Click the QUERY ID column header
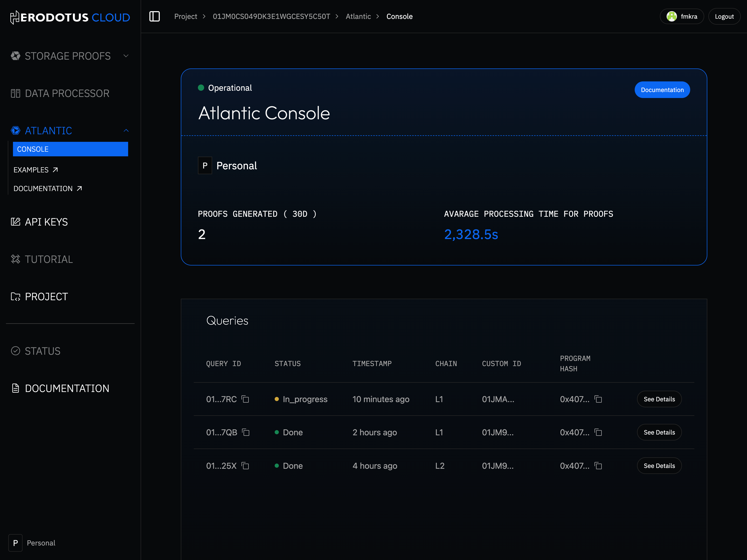This screenshot has width=747, height=560. coord(223,363)
